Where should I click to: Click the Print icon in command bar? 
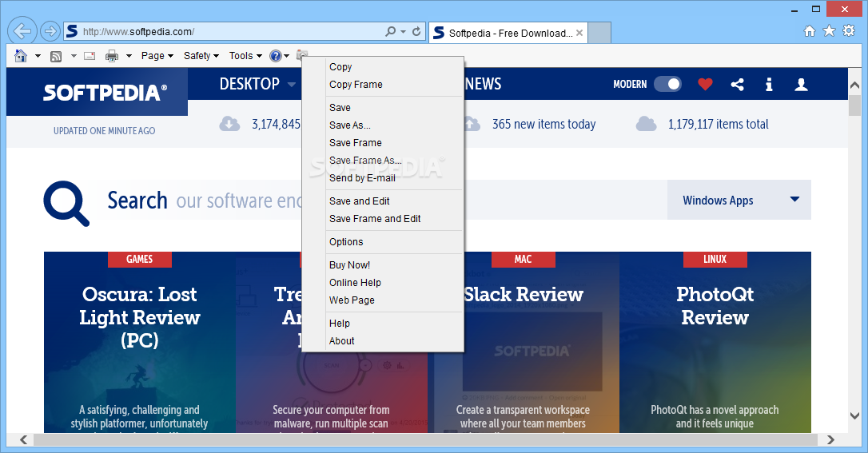(112, 56)
